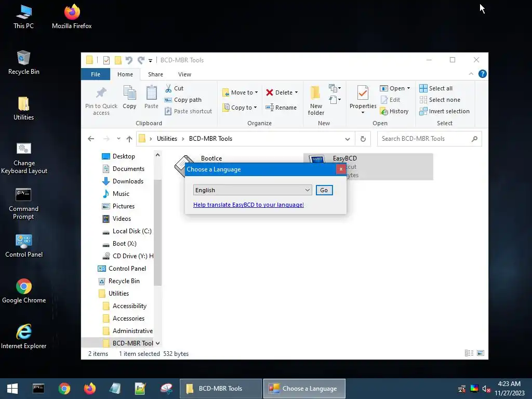Click Utilities in breadcrumb path

coord(167,139)
